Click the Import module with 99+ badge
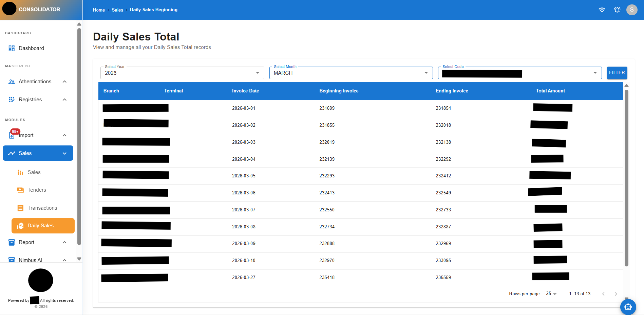The height and width of the screenshot is (315, 644). click(12, 135)
